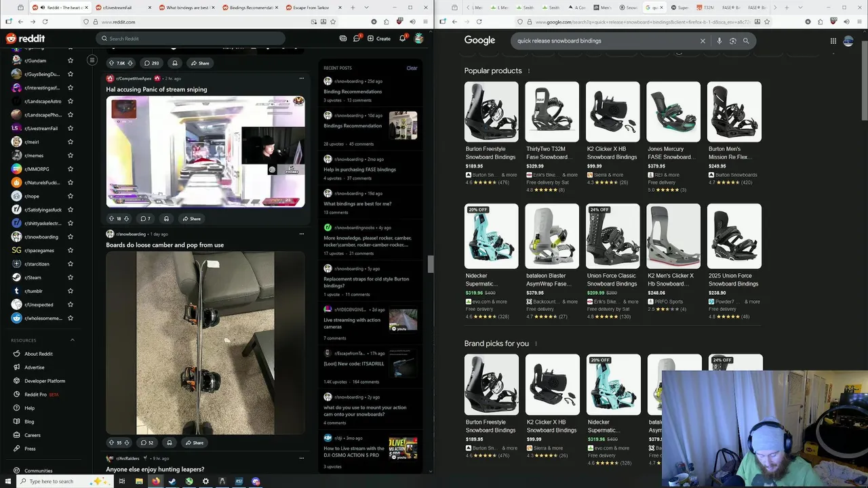Viewport: 868px width, 488px height.
Task: Toggle favorite star for r/nope
Action: (71, 196)
